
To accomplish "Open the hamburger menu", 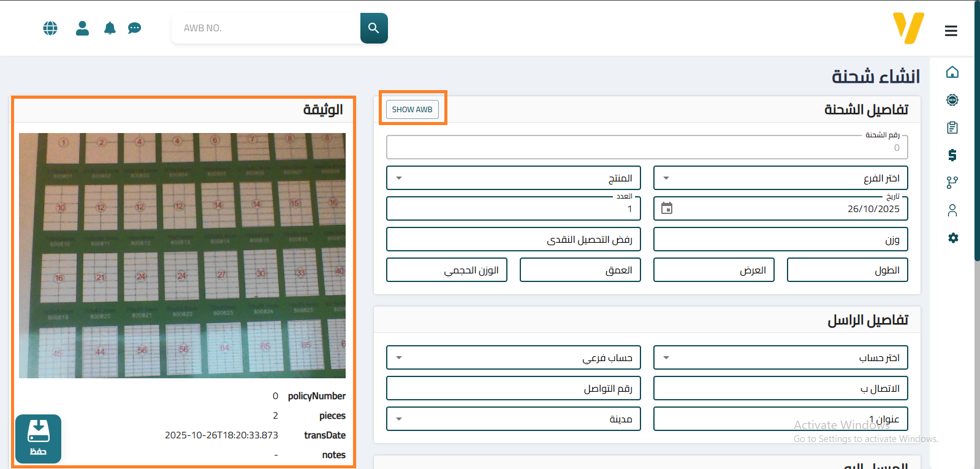I will (951, 31).
